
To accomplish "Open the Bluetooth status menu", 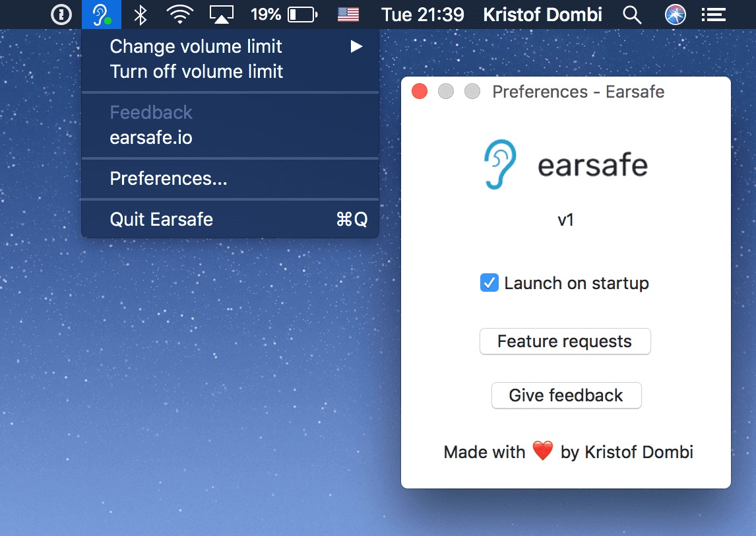I will pyautogui.click(x=141, y=15).
